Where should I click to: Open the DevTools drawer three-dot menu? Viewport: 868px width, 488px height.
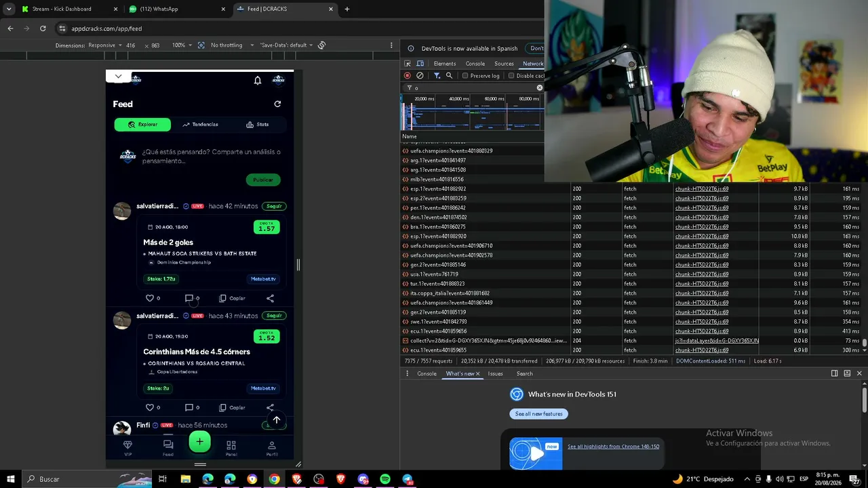[x=408, y=373]
